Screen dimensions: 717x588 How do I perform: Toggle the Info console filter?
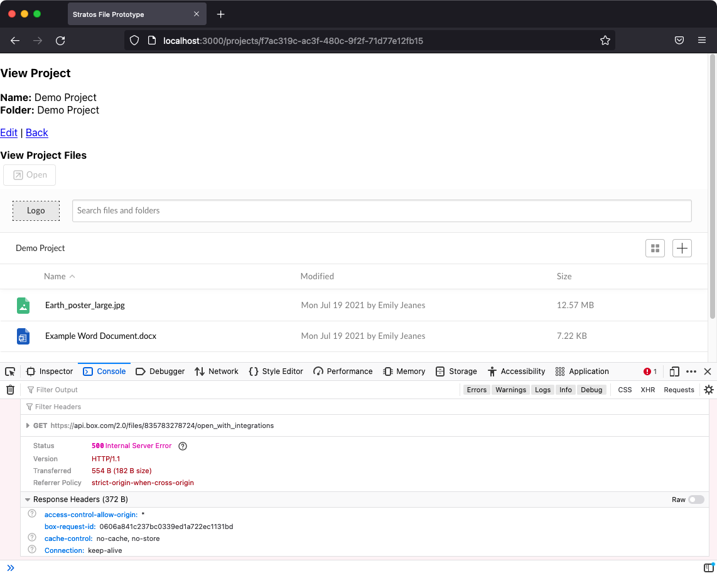565,390
